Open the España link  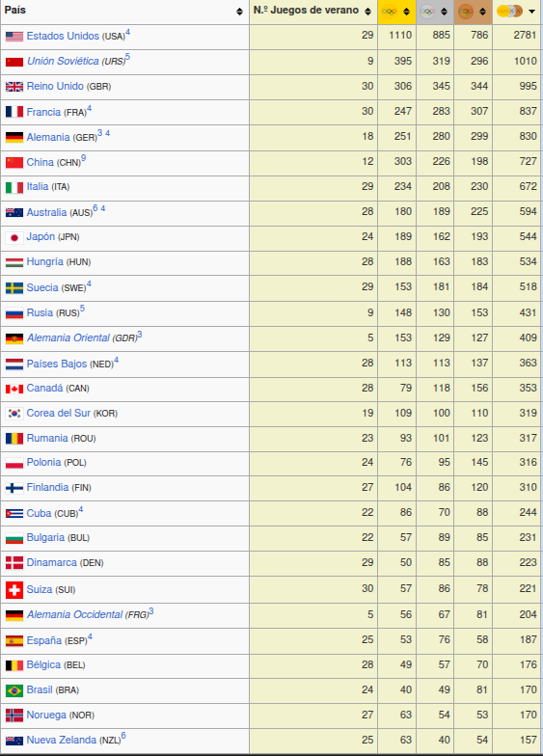[x=44, y=640]
